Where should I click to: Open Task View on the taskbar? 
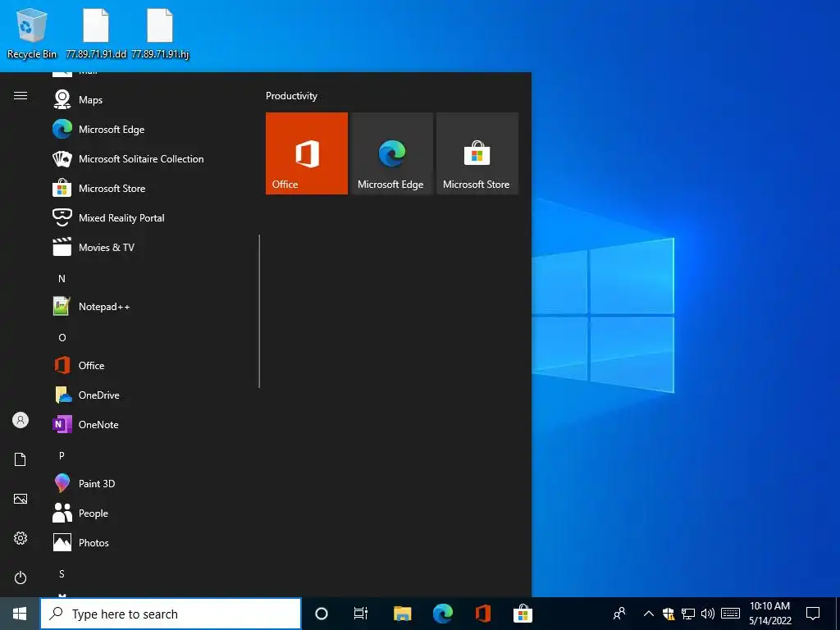click(x=361, y=614)
